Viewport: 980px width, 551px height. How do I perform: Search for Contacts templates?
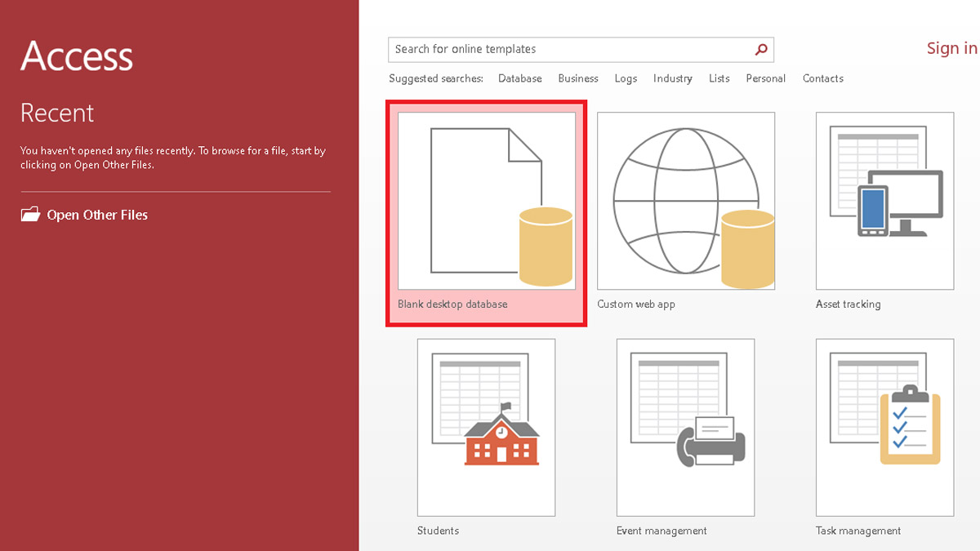(822, 78)
